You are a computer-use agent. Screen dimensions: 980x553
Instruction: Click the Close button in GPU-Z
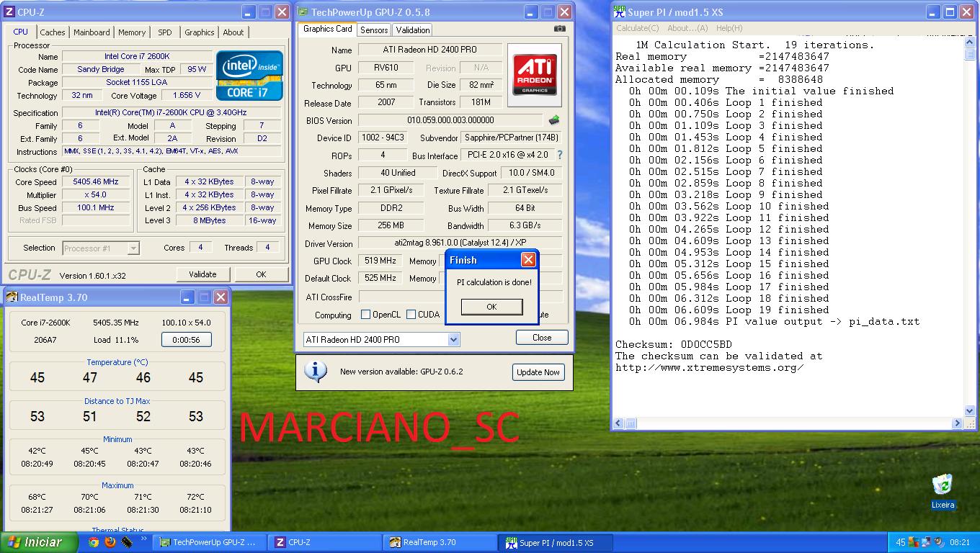click(x=542, y=337)
